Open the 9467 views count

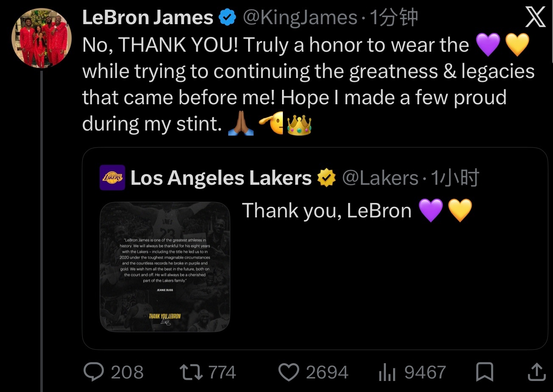point(425,373)
